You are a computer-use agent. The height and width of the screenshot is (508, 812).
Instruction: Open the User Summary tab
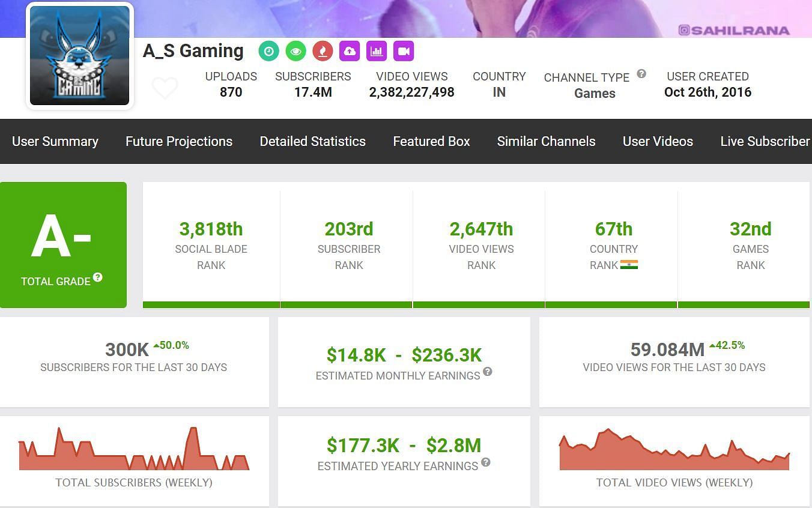coord(55,141)
